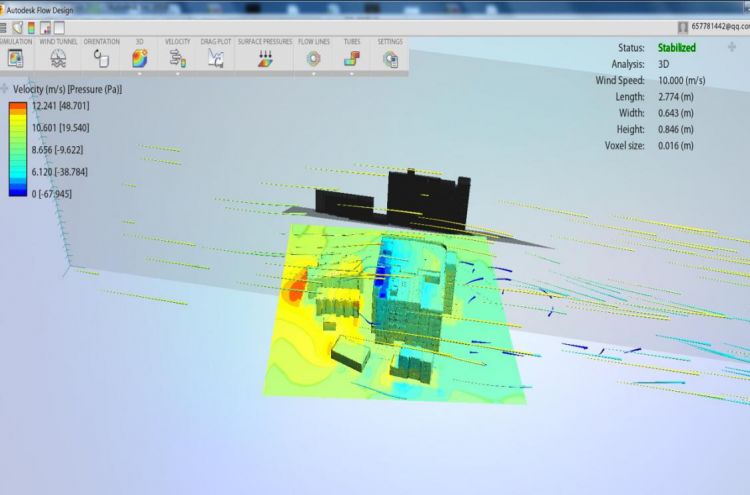Click the velocity color scale bar

tap(18, 149)
